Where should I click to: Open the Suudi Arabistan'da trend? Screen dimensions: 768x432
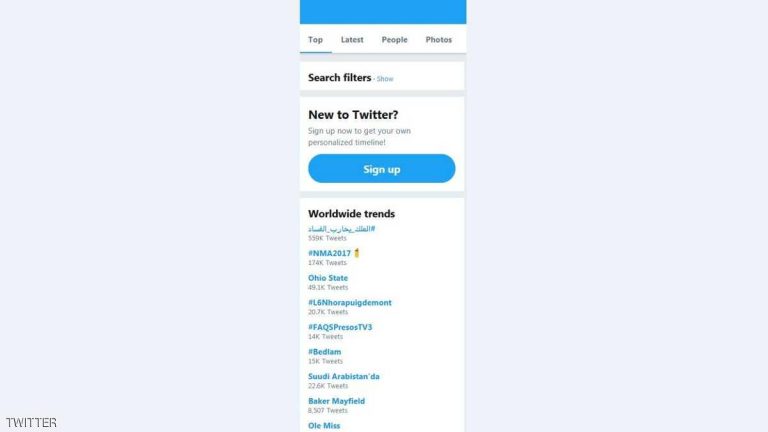pos(343,376)
